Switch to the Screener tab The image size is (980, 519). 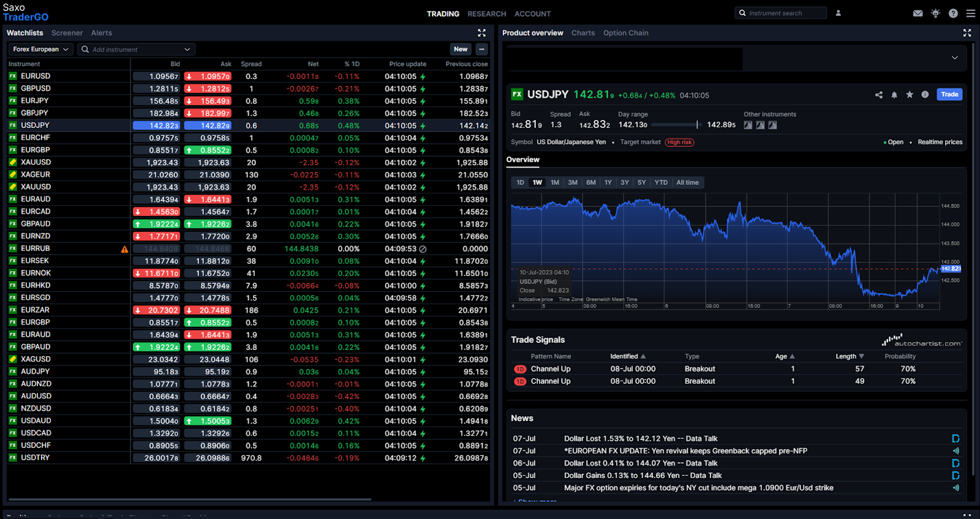pyautogui.click(x=67, y=33)
